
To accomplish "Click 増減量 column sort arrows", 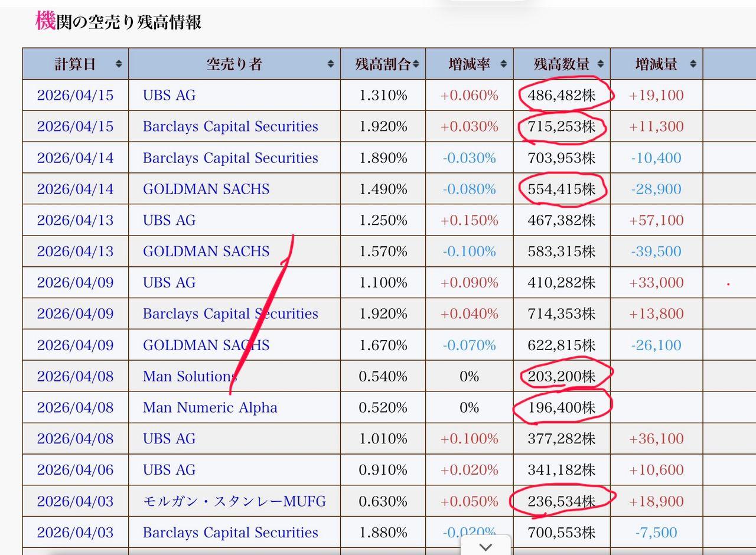I will coord(693,64).
